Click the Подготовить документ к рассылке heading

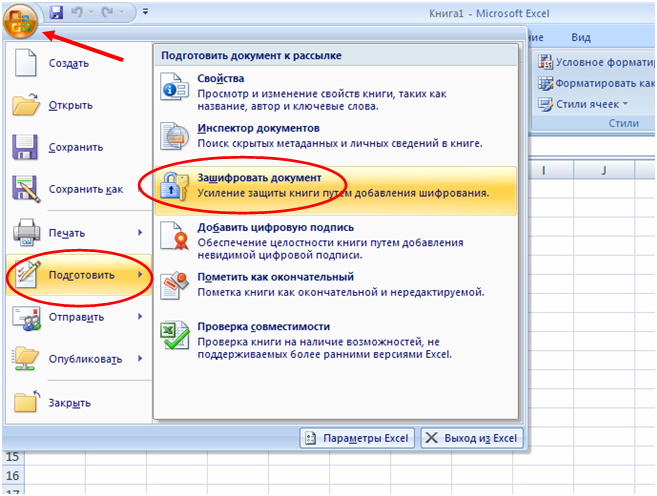(251, 55)
